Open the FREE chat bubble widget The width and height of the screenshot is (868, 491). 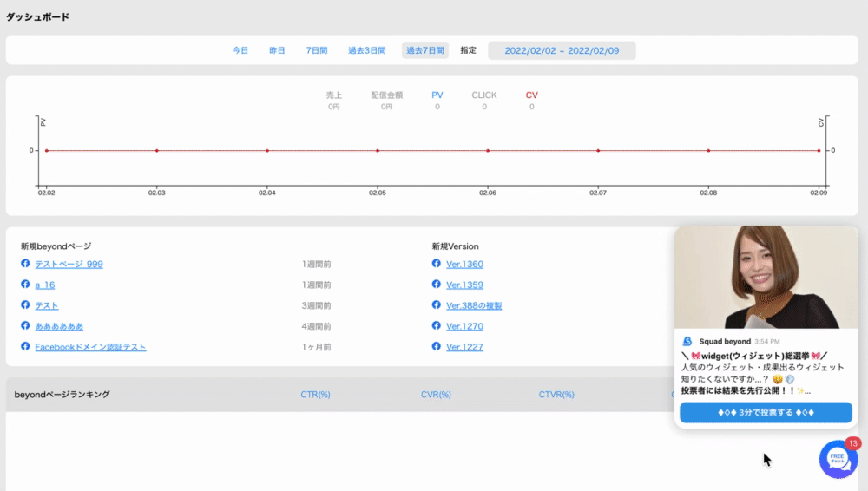point(838,459)
